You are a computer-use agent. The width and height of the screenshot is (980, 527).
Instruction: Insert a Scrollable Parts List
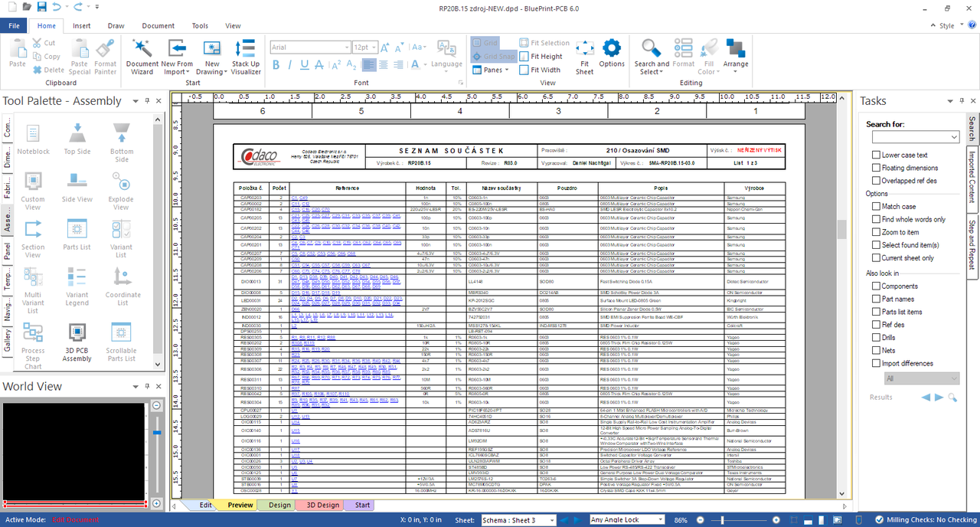121,342
